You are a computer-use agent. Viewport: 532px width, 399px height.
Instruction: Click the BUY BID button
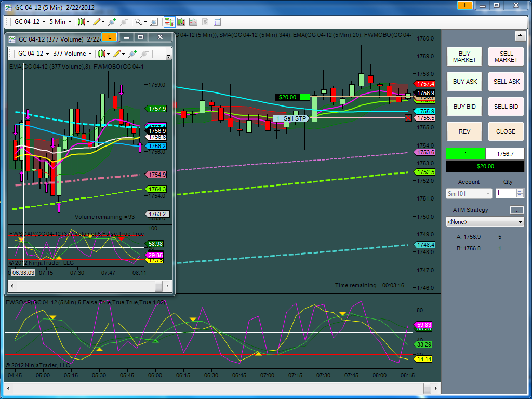pos(464,107)
